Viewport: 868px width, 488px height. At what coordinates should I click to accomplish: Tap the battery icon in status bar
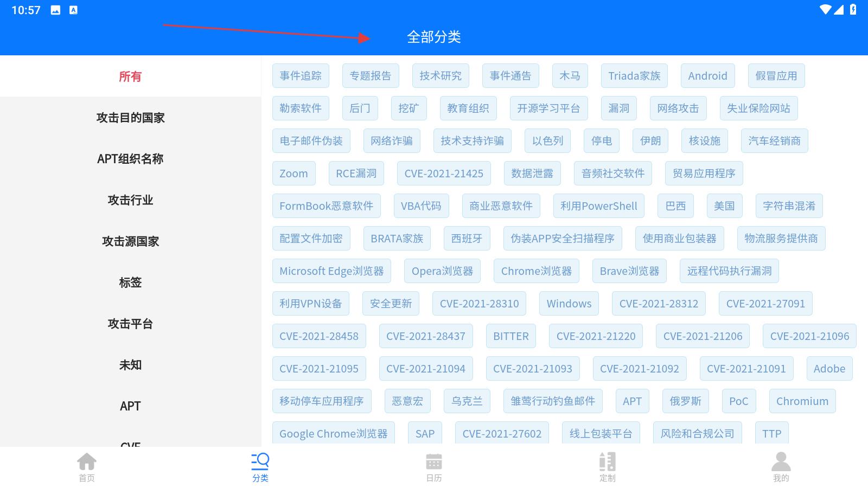click(853, 9)
